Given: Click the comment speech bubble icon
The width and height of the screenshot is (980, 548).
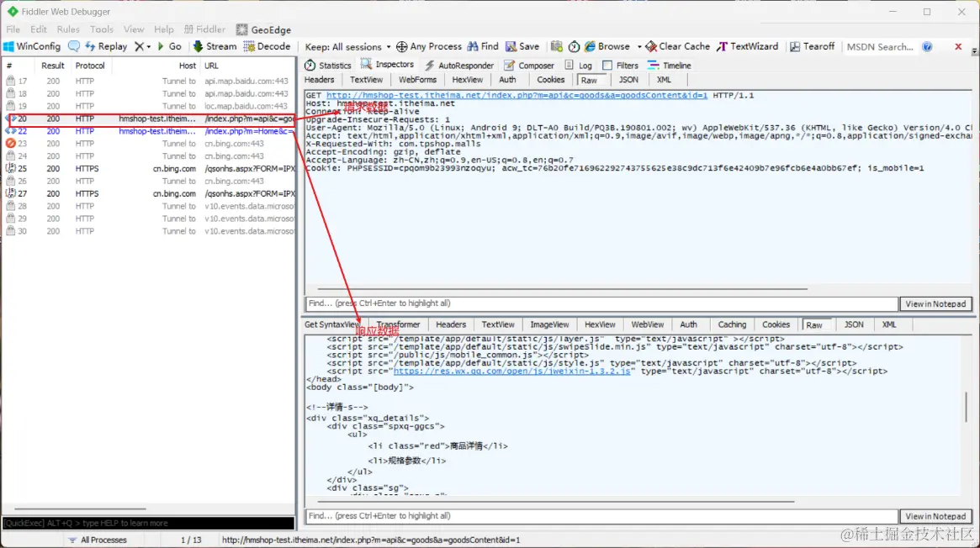Looking at the screenshot, I should [74, 46].
